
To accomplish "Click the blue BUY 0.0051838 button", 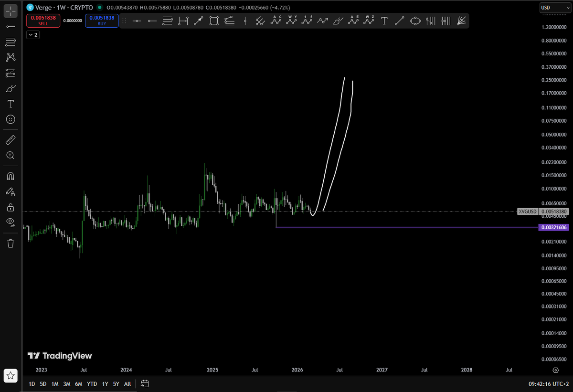I will [102, 21].
